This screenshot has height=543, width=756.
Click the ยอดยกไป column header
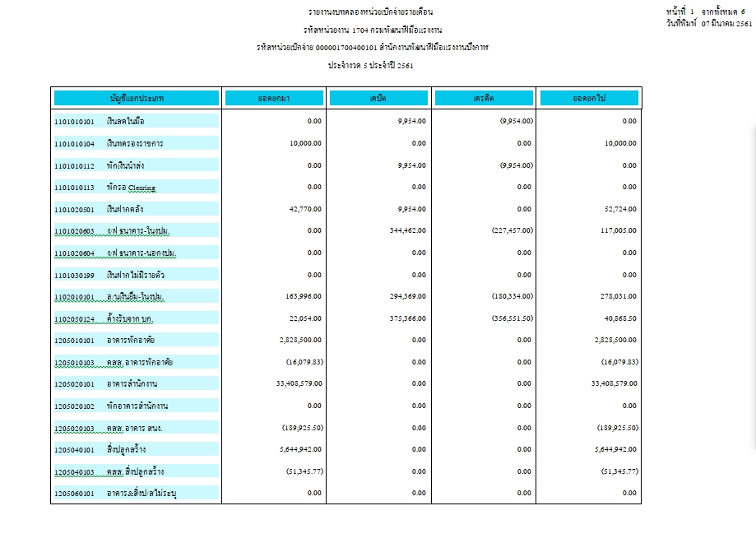(x=589, y=99)
